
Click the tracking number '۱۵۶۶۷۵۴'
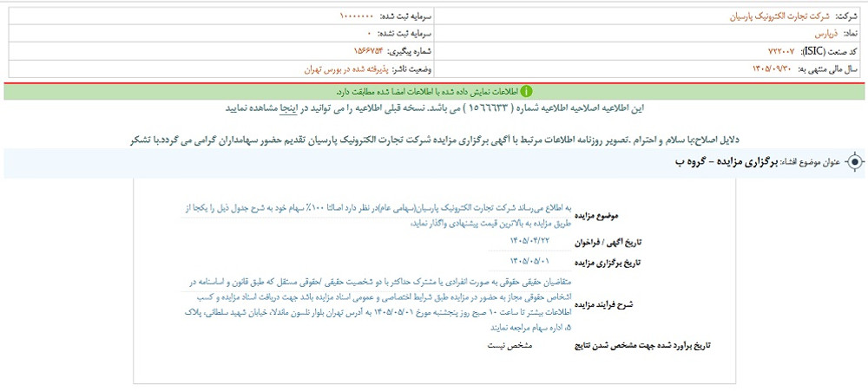click(x=368, y=51)
